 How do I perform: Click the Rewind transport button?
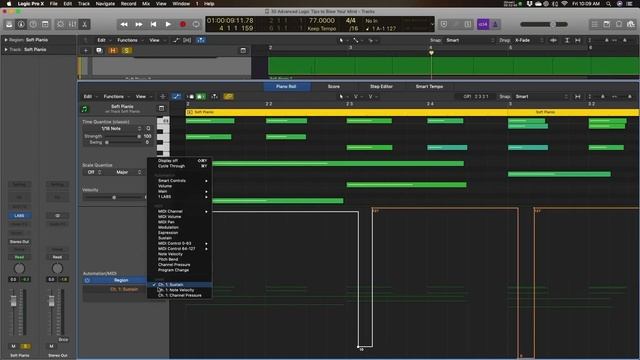click(124, 24)
